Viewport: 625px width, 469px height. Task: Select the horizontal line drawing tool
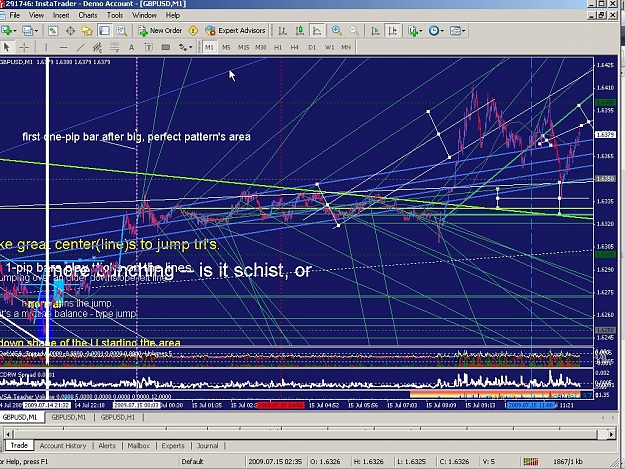coord(63,47)
